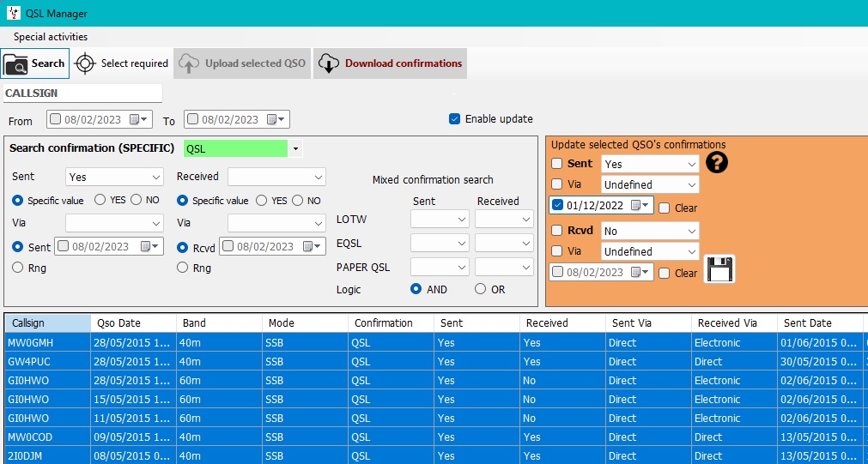Click the Upload selected QSO button

point(242,63)
